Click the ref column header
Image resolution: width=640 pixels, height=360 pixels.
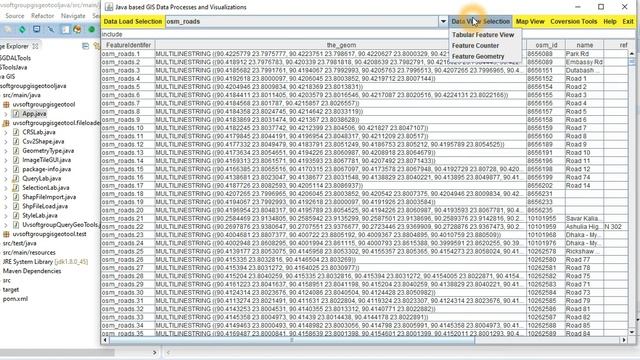click(623, 45)
